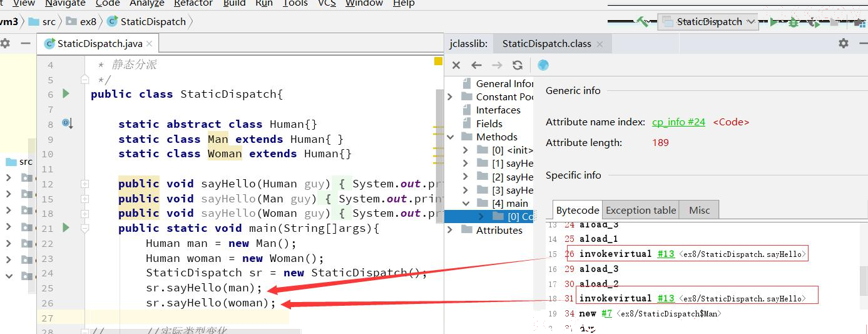Click the StaticDispatch breadcrumb class
The height and width of the screenshot is (334, 868).
(x=147, y=21)
